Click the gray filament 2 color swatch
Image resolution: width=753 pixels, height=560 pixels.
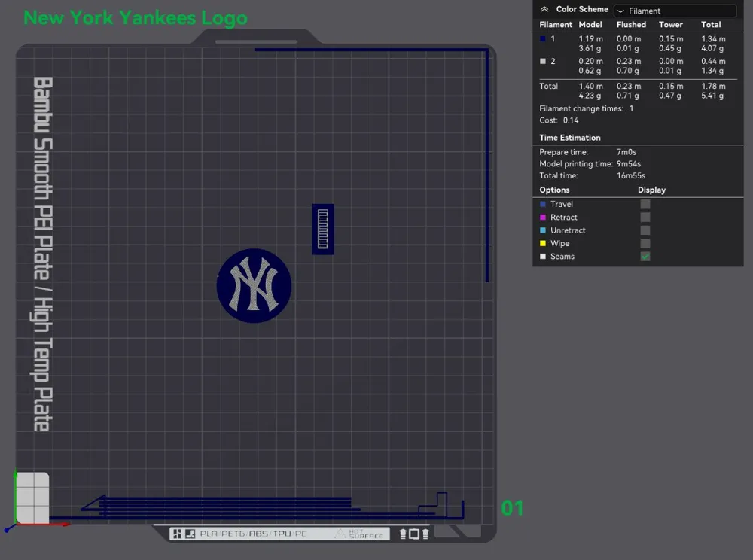(x=543, y=62)
